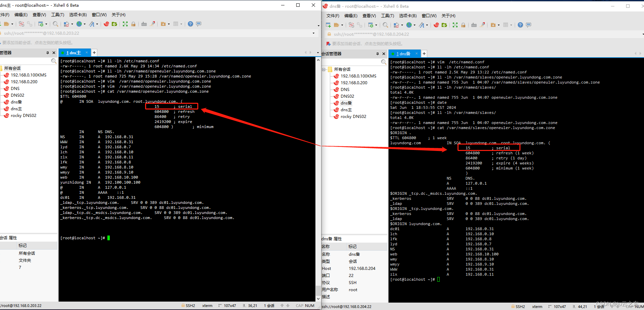Click the terminal scrollbar down arrow
Viewport: 644px width, 310px height.
coord(318,298)
